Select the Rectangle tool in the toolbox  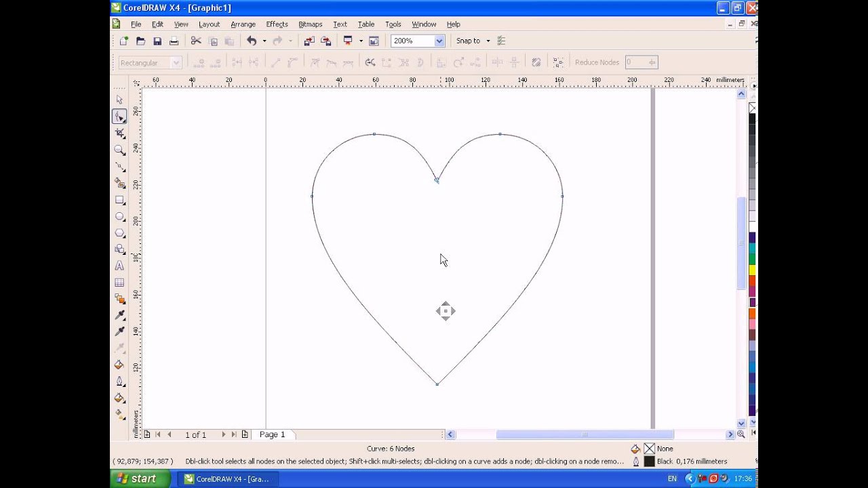click(x=120, y=200)
